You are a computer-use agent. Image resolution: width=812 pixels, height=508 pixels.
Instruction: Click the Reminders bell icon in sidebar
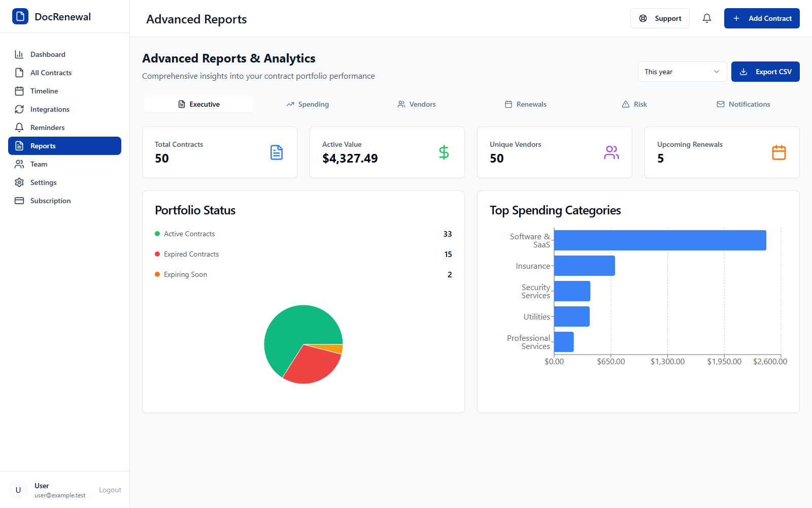tap(19, 128)
